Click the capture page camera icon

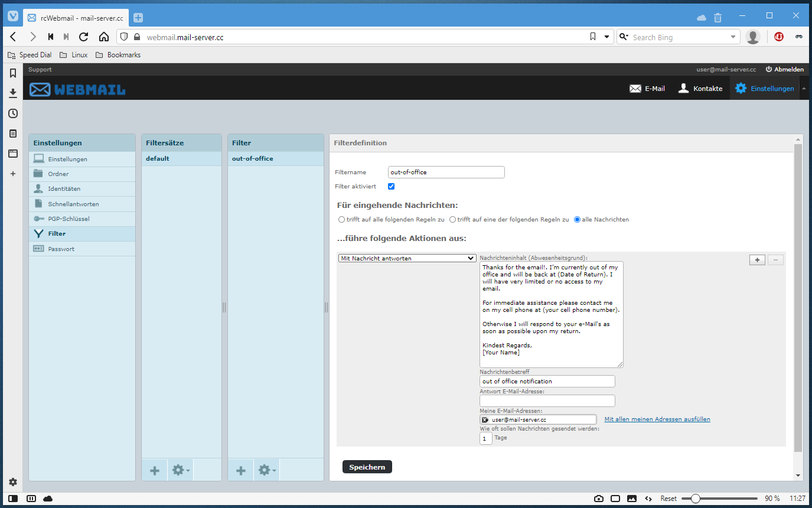tap(599, 499)
